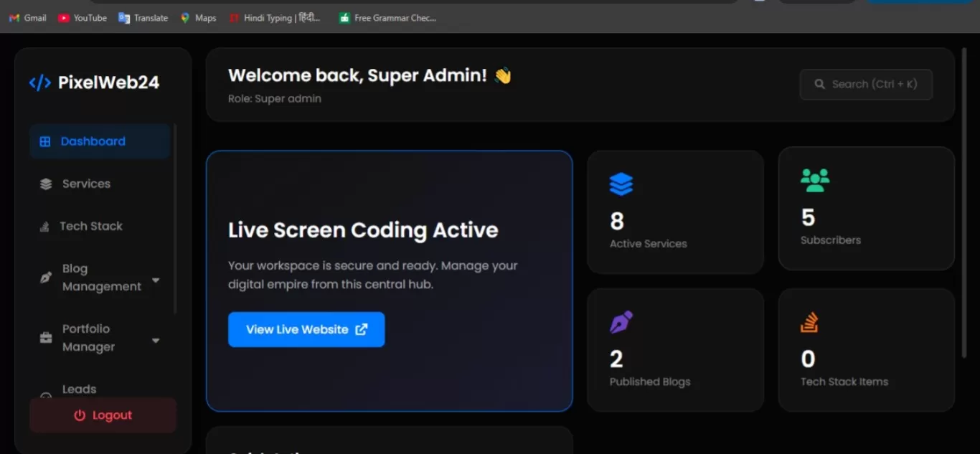Image resolution: width=980 pixels, height=454 pixels.
Task: Click the Live Screen Coding Active heading
Action: point(363,230)
